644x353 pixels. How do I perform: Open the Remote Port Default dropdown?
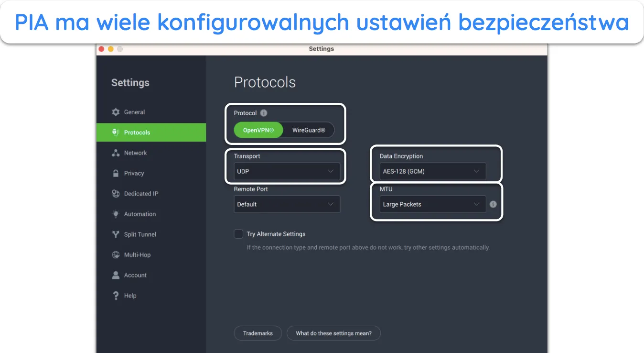coord(287,204)
